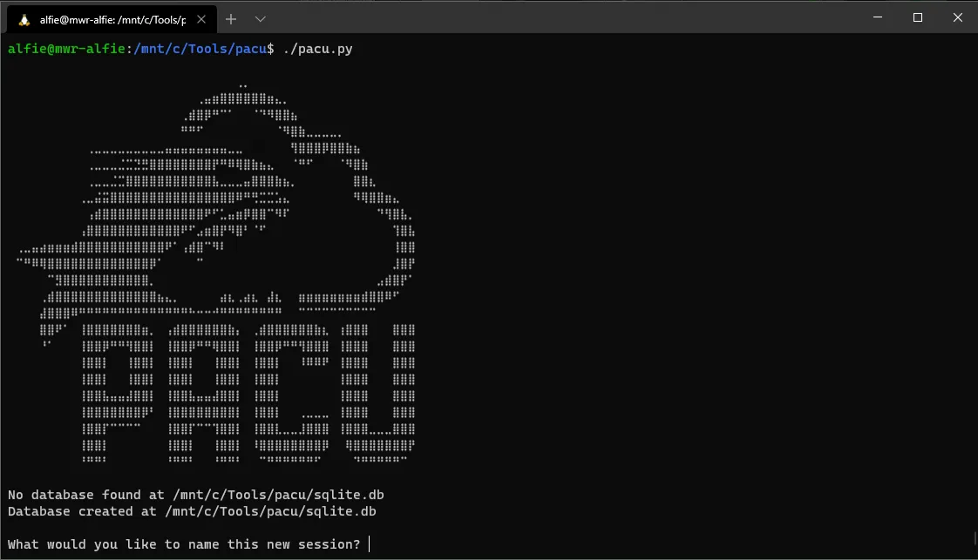Screen dimensions: 978x560
Task: Click the green alfie@mwr-alfie username text
Action: coord(66,49)
